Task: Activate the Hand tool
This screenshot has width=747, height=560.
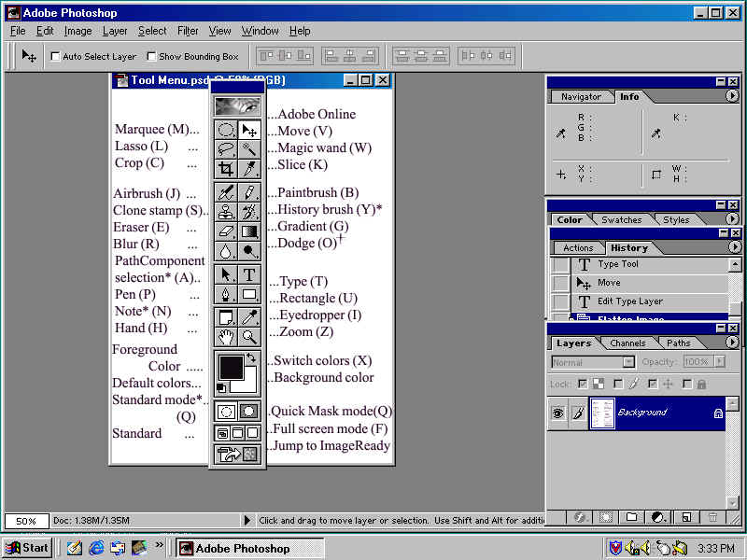Action: click(x=226, y=337)
